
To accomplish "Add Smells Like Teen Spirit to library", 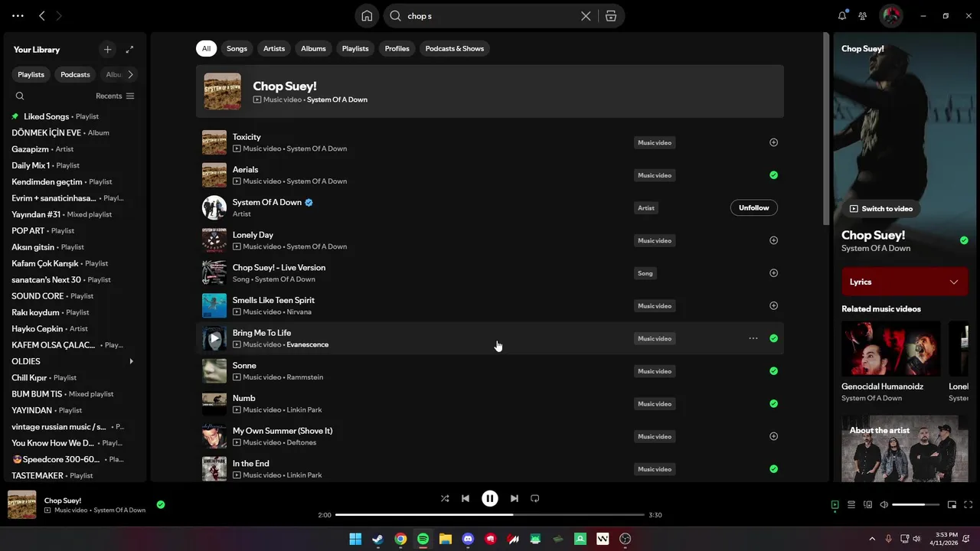I will (x=773, y=306).
